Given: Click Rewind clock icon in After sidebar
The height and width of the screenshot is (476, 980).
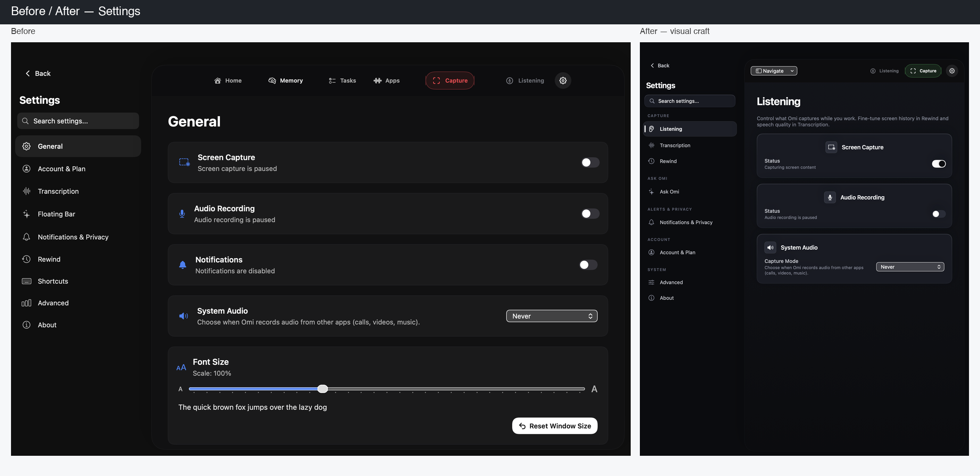Looking at the screenshot, I should (x=651, y=161).
